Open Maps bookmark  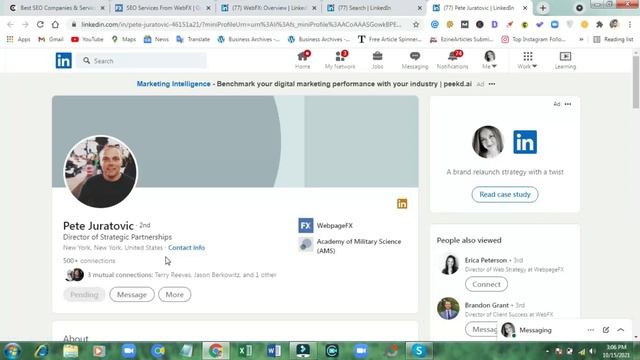point(124,39)
